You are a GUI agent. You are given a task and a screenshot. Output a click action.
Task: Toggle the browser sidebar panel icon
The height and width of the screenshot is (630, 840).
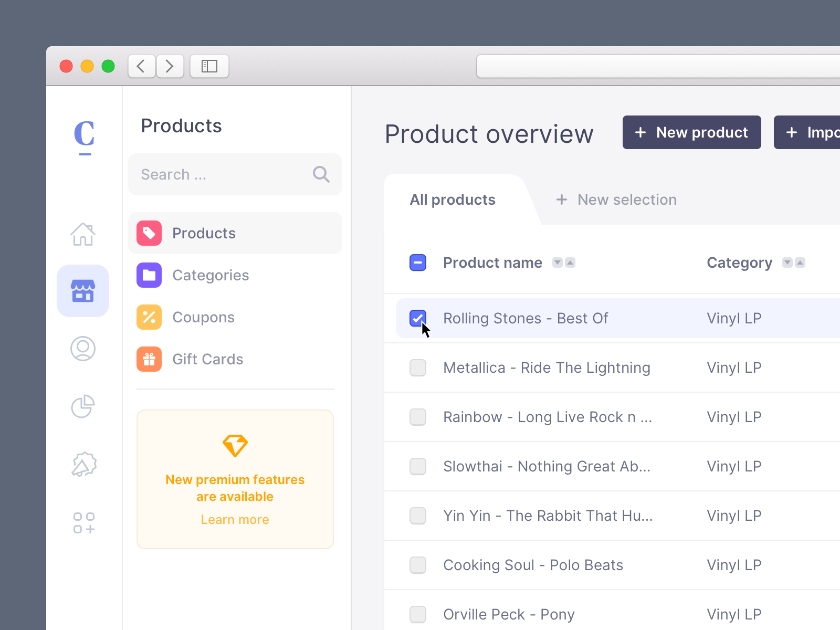(209, 66)
